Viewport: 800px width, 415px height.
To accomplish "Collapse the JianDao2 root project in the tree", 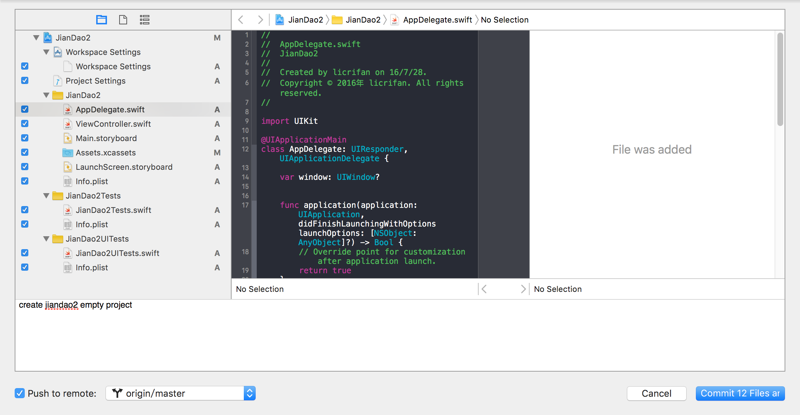I will point(36,38).
